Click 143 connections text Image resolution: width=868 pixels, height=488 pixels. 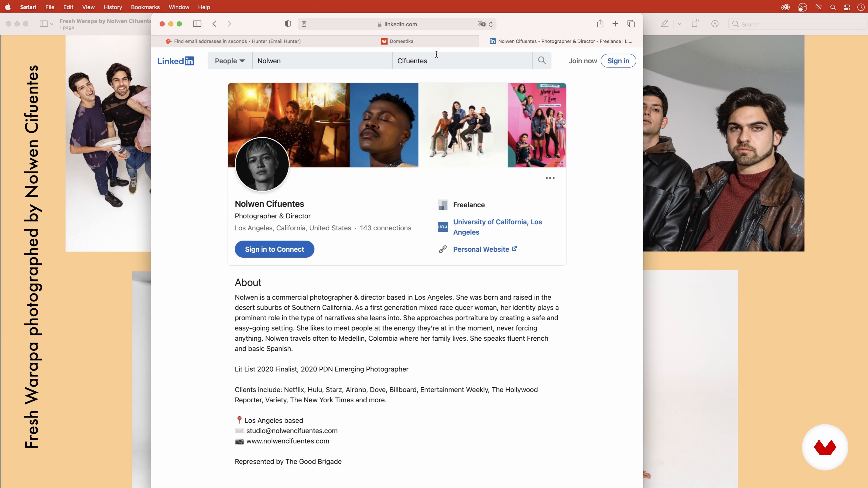(x=385, y=228)
